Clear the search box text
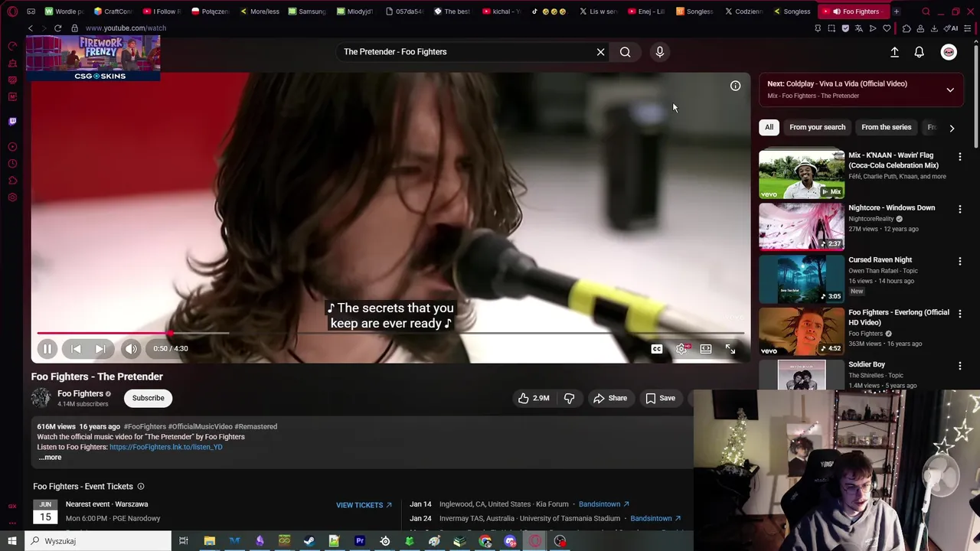Viewport: 980px width, 551px height. click(x=601, y=52)
